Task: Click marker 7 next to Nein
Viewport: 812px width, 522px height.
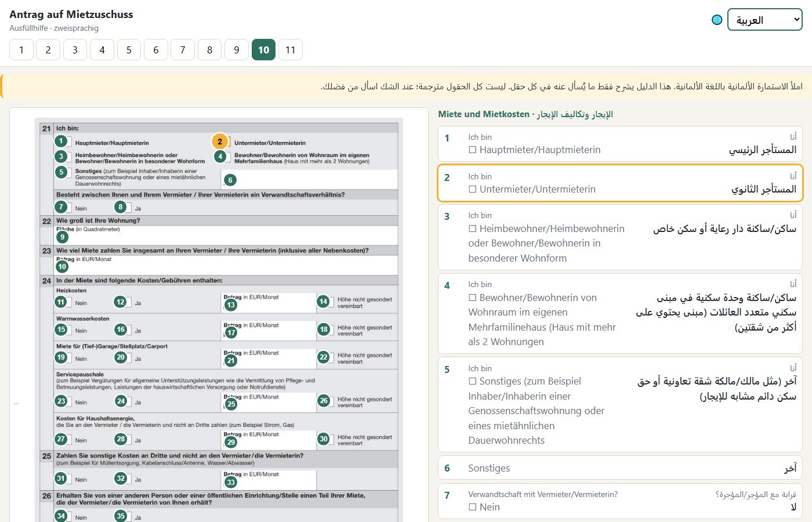Action: [x=61, y=207]
